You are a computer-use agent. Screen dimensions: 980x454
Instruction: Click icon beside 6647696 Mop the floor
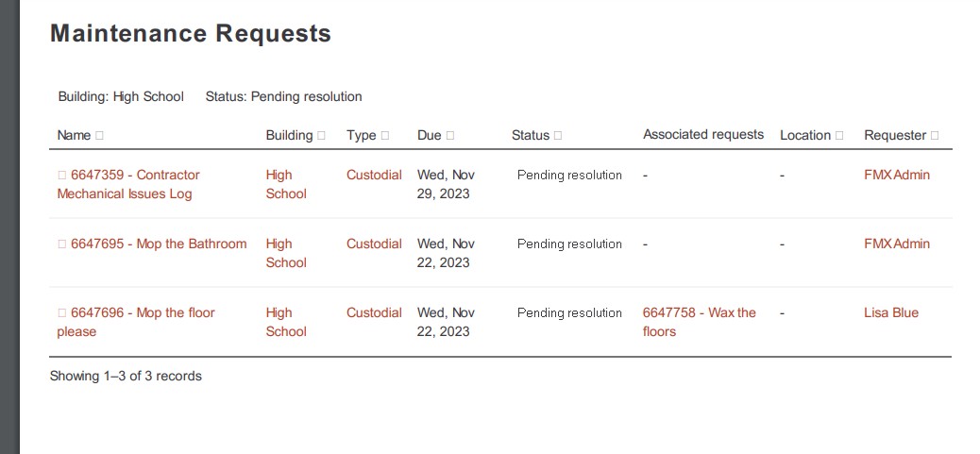tap(62, 312)
